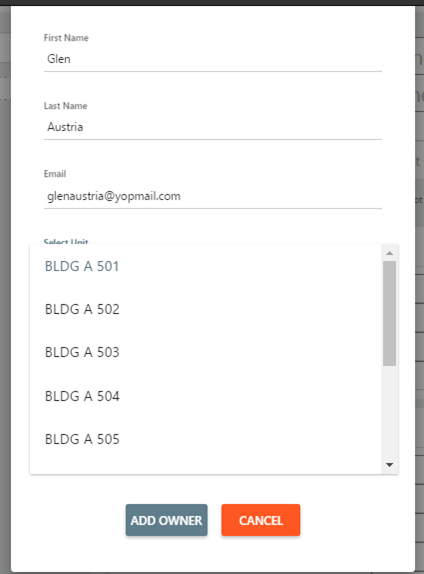Click the Last Name field containing Austria
424x574 pixels.
click(213, 127)
